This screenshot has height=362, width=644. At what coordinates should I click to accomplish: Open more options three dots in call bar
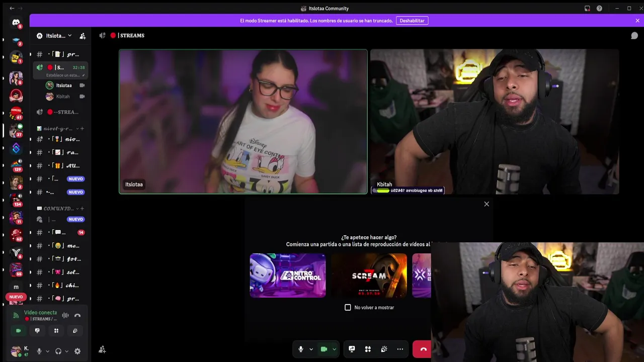(x=400, y=349)
